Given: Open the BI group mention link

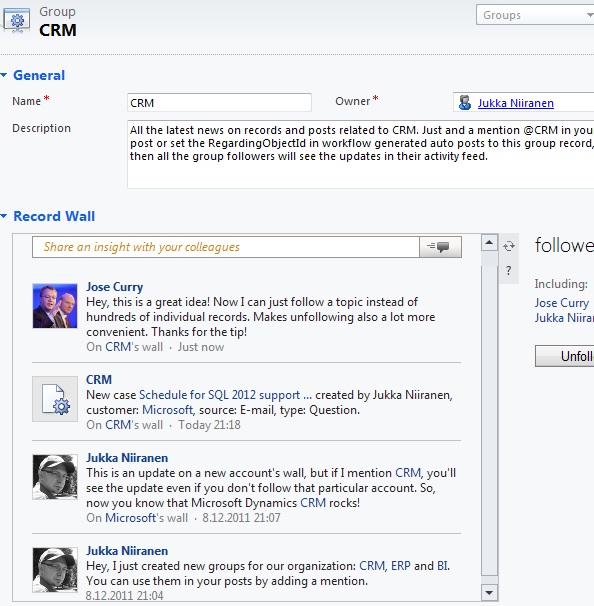Looking at the screenshot, I should point(443,566).
